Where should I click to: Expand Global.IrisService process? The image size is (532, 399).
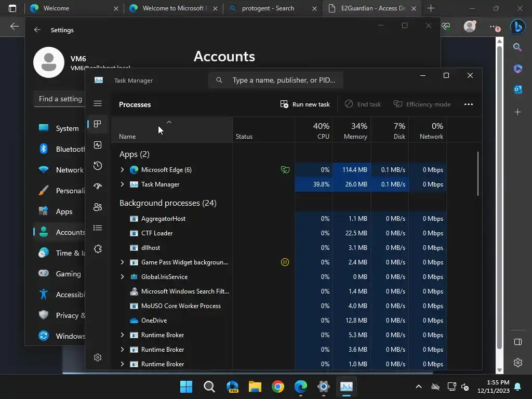tap(122, 277)
